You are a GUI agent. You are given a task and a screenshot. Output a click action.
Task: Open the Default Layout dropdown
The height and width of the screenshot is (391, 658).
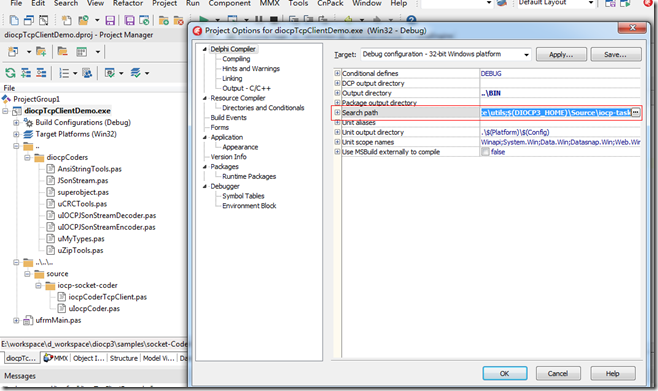(591, 3)
